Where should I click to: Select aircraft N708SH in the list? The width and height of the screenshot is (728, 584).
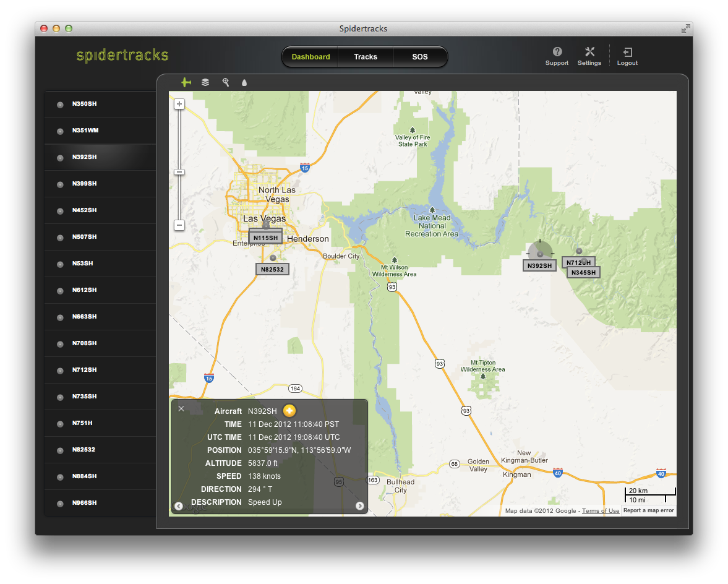click(x=100, y=343)
